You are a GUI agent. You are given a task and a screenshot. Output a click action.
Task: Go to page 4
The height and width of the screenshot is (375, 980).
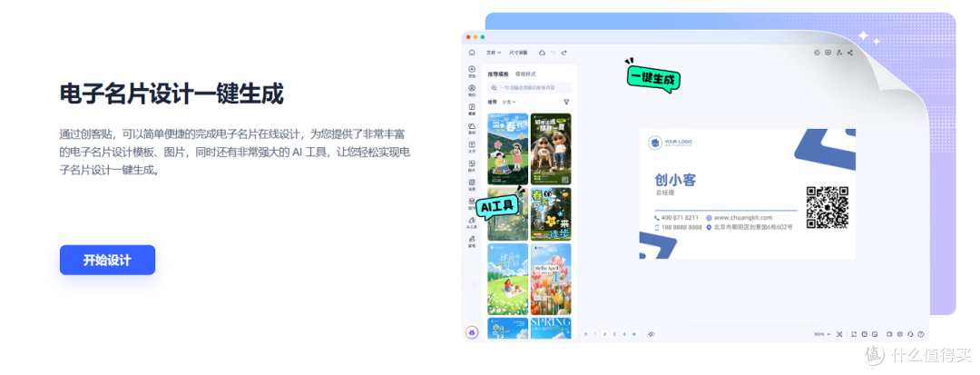[x=623, y=334]
